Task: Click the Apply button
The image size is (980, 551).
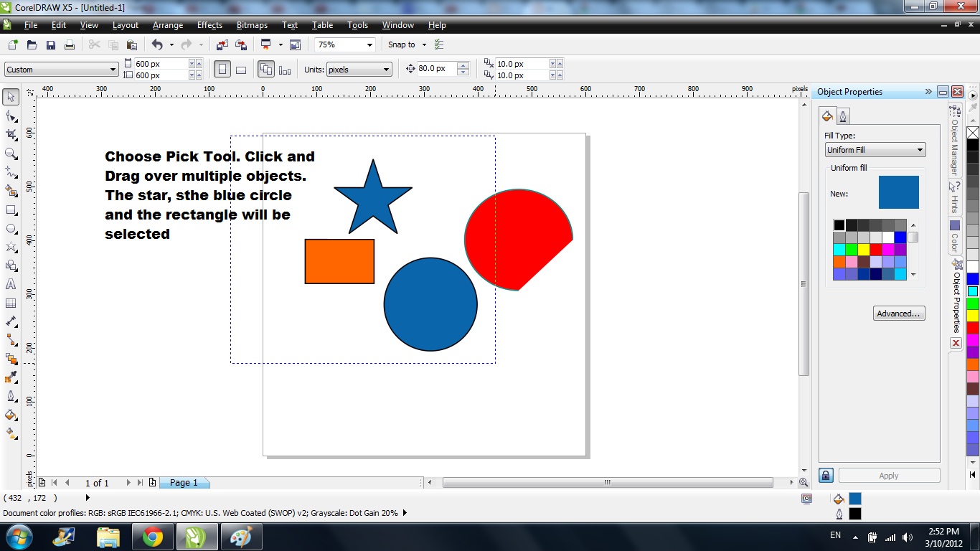Action: tap(889, 475)
